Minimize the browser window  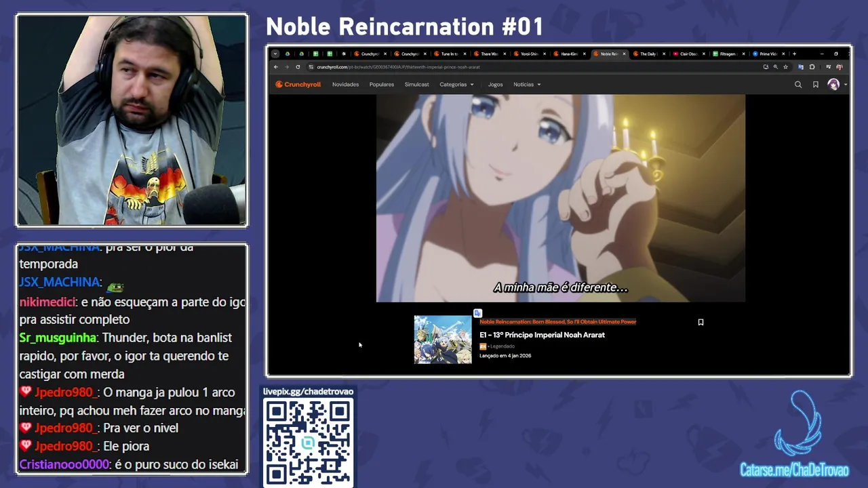[821, 54]
